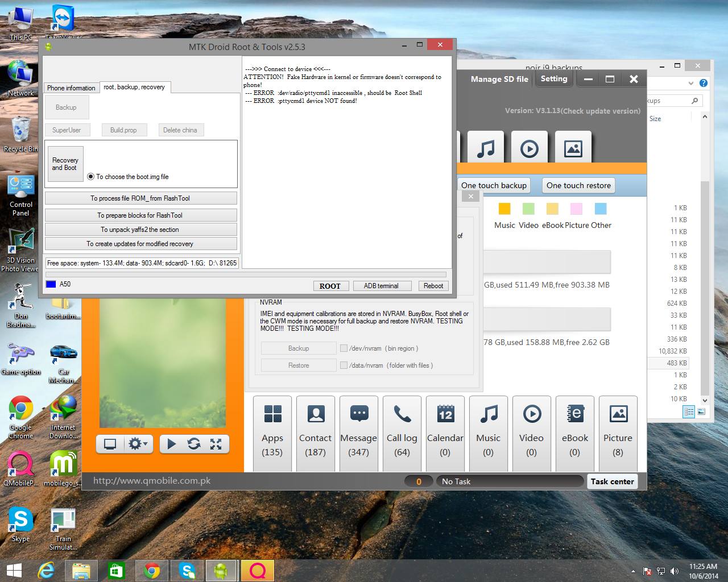The height and width of the screenshot is (582, 728).
Task: Click To create updates for modified recovery
Action: tap(140, 244)
